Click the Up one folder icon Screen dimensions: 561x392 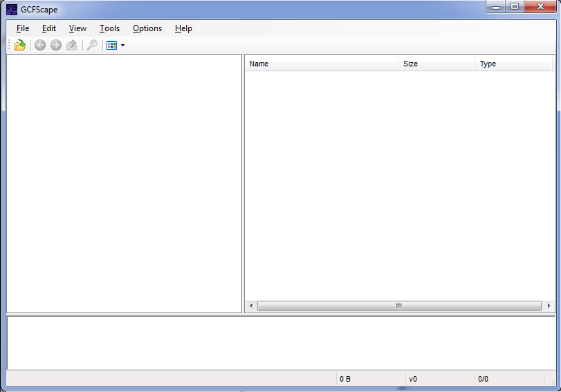click(72, 45)
